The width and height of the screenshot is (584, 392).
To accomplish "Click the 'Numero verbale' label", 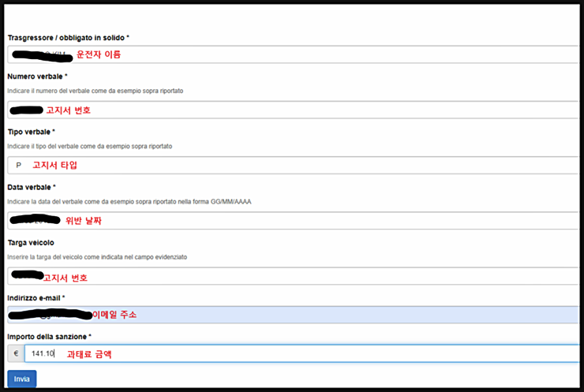I will coord(37,77).
